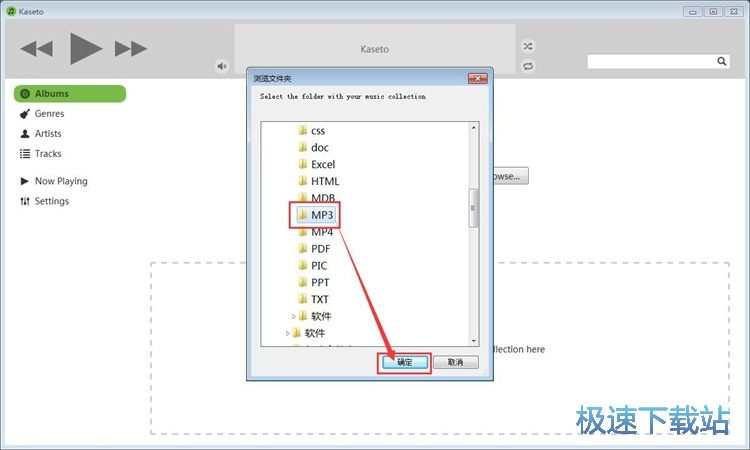Viewport: 750px width, 450px height.
Task: Click the Now Playing triangle icon
Action: click(x=24, y=181)
